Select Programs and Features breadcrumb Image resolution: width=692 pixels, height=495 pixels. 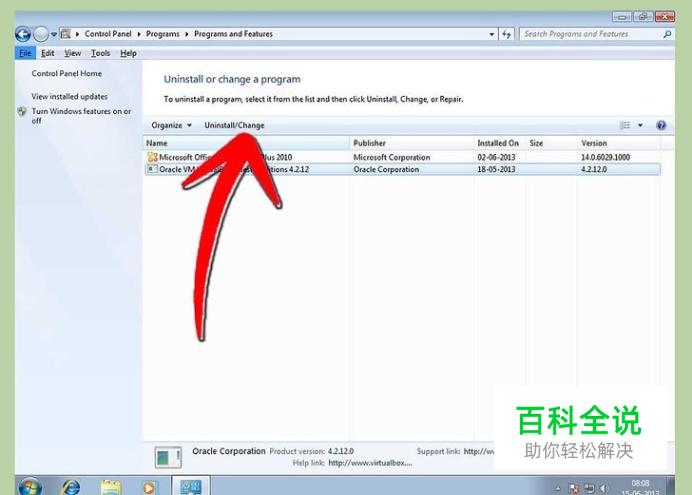(x=233, y=34)
